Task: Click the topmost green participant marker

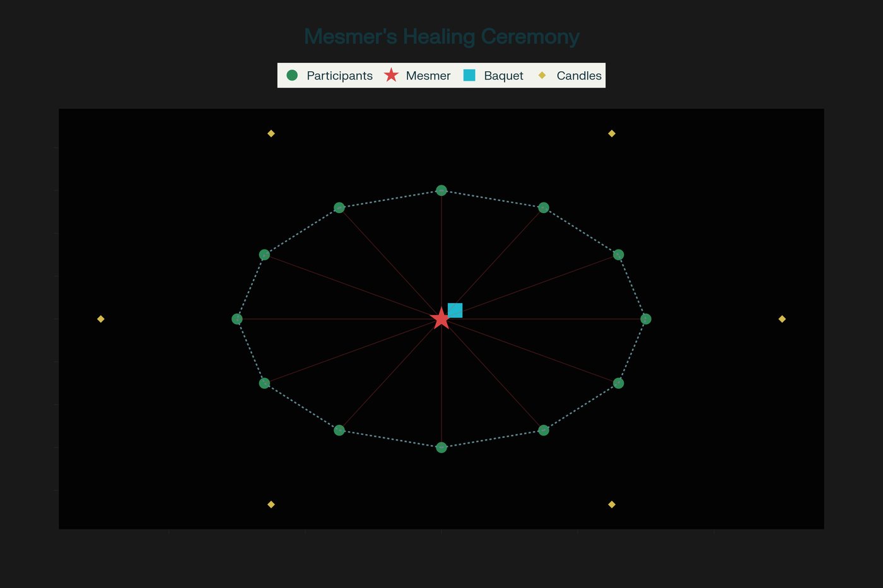Action: 441,190
